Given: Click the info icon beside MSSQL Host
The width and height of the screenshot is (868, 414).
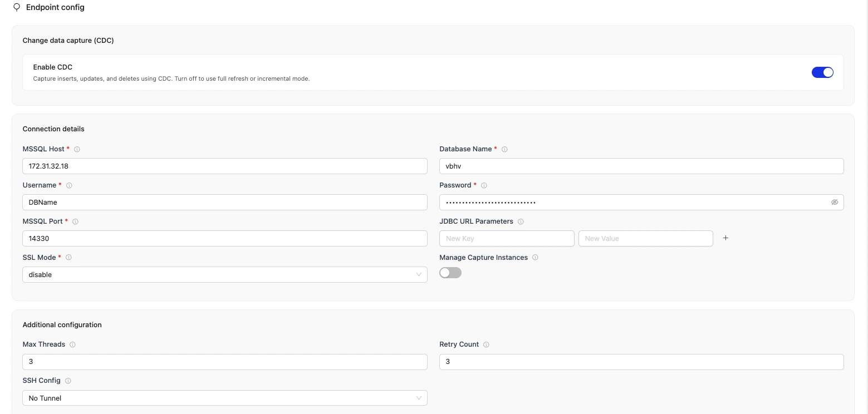Looking at the screenshot, I should point(77,149).
